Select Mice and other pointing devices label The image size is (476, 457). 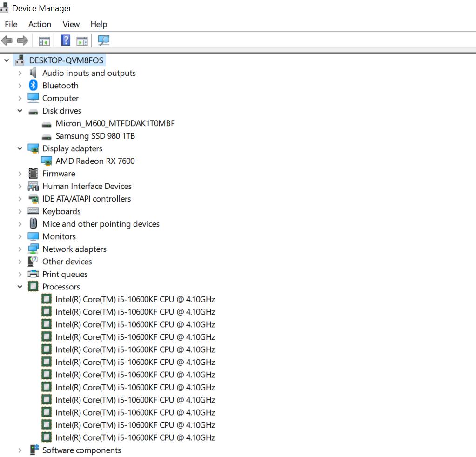101,224
